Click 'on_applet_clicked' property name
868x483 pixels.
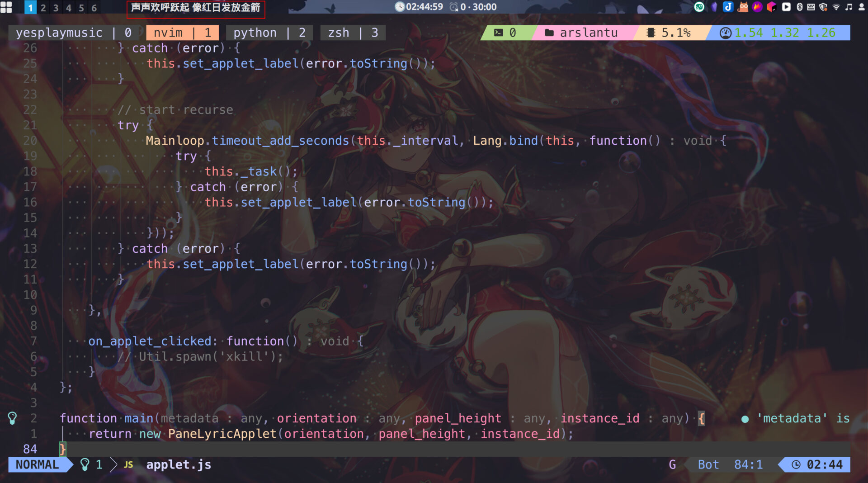(150, 341)
